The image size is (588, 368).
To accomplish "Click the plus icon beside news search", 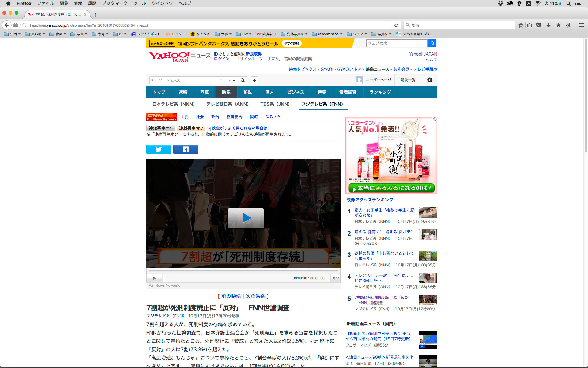I will (254, 80).
